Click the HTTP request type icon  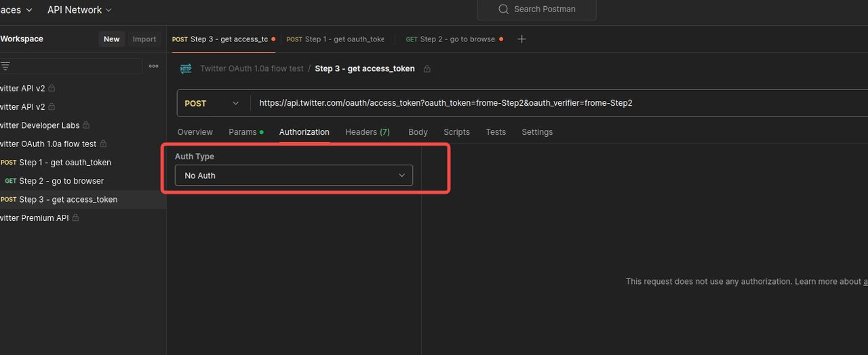click(186, 68)
